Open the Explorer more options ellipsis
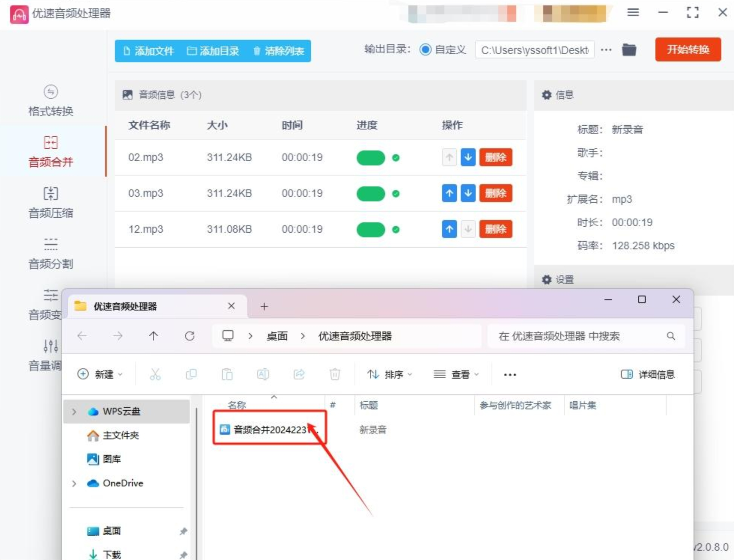The width and height of the screenshot is (734, 560). click(x=510, y=374)
